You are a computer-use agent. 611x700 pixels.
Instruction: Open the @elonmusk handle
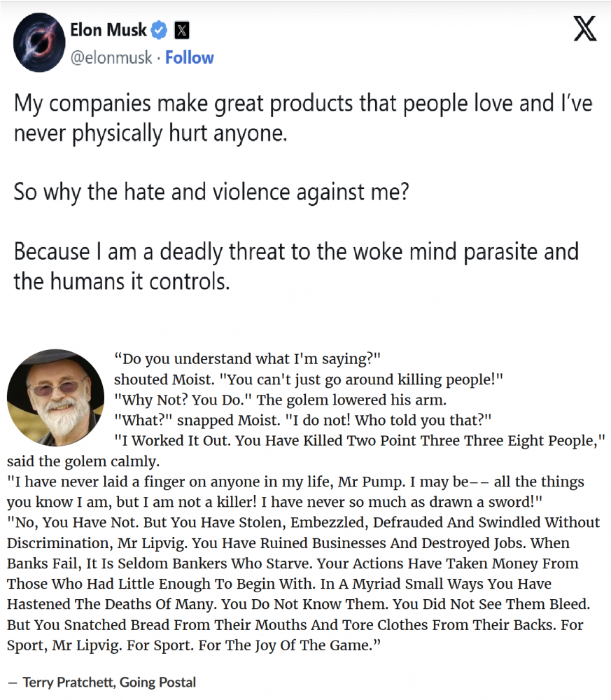tap(111, 57)
